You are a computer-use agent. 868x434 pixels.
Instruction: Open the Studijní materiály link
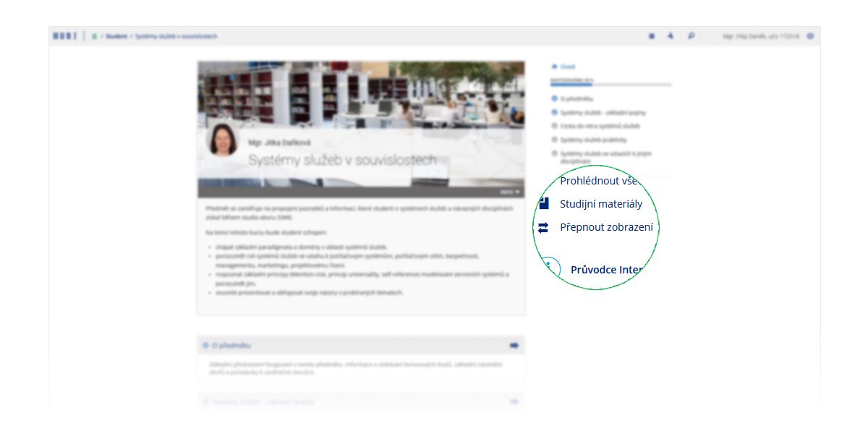600,204
